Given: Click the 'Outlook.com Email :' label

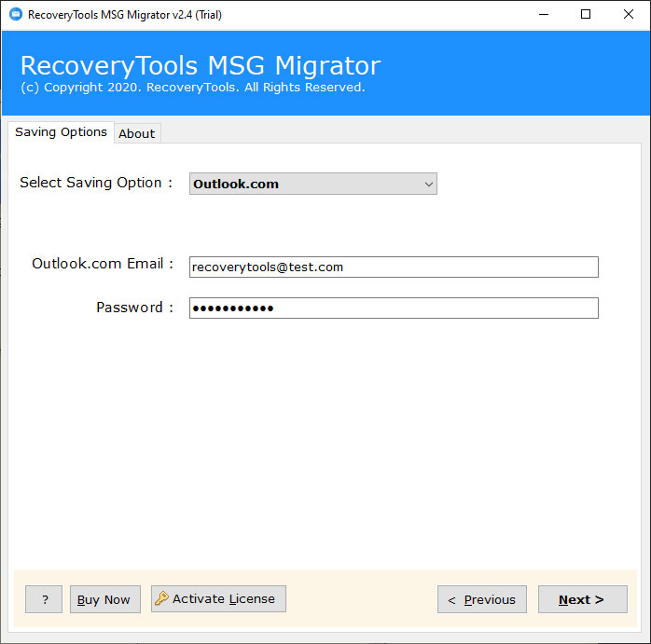Looking at the screenshot, I should (103, 264).
